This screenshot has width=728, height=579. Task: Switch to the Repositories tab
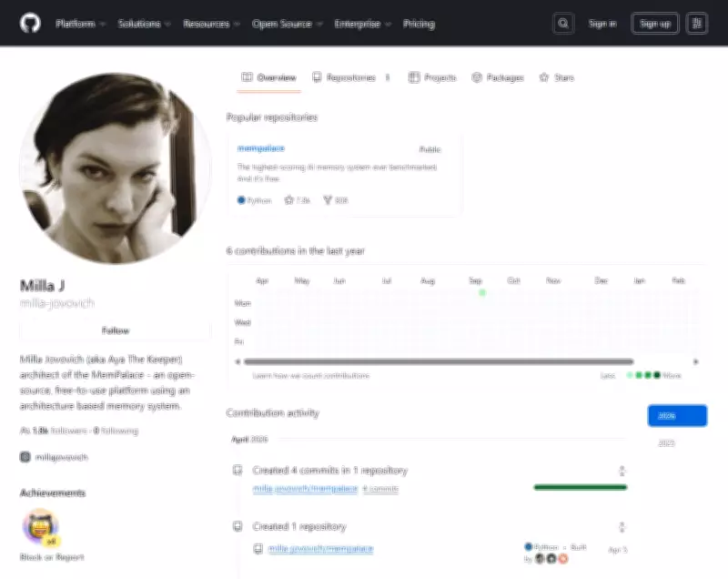351,77
